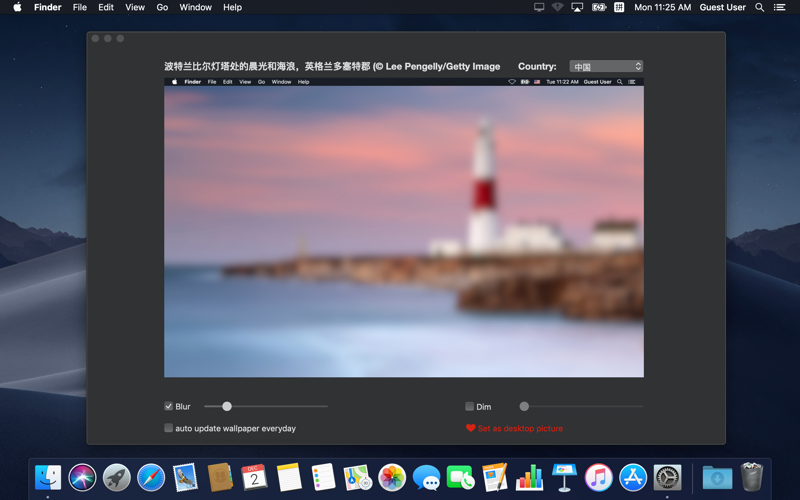Open Notification Center list icon
800x500 pixels.
[x=779, y=7]
